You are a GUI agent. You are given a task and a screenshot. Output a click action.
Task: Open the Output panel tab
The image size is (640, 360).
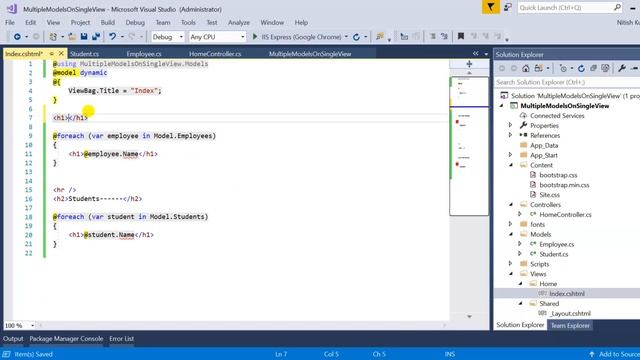pos(13,338)
